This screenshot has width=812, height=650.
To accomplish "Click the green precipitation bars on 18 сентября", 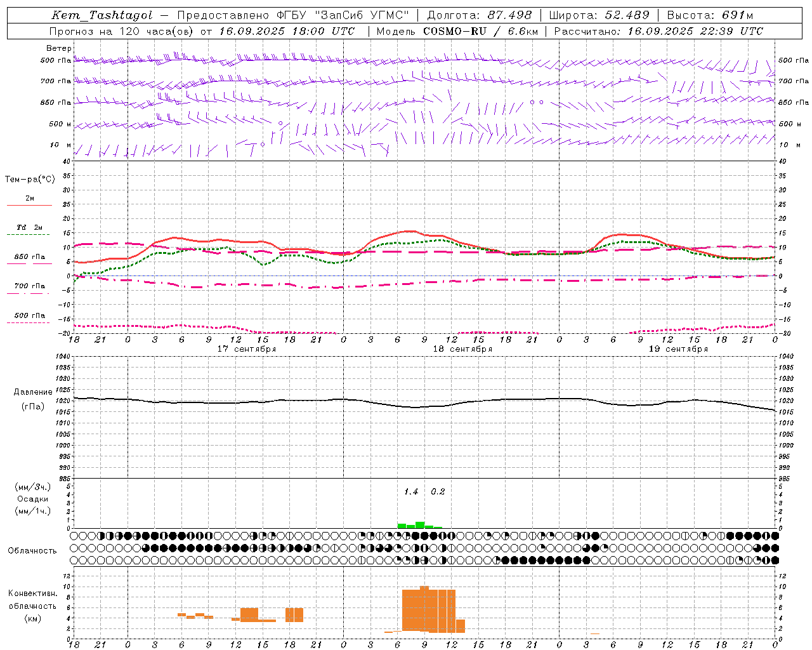I will [419, 525].
